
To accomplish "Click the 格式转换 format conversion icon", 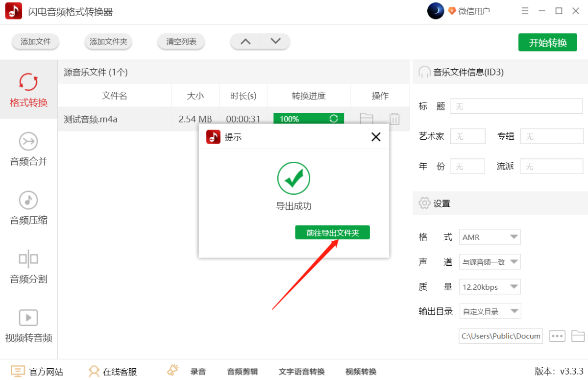I will click(28, 82).
